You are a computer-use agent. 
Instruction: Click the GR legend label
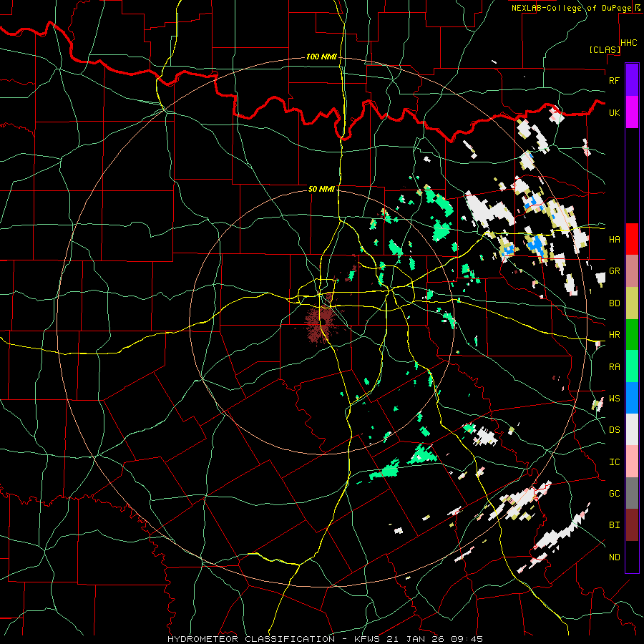(614, 271)
